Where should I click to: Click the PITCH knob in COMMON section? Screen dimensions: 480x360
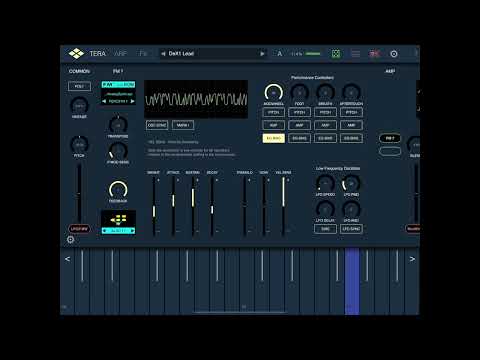pos(79,145)
